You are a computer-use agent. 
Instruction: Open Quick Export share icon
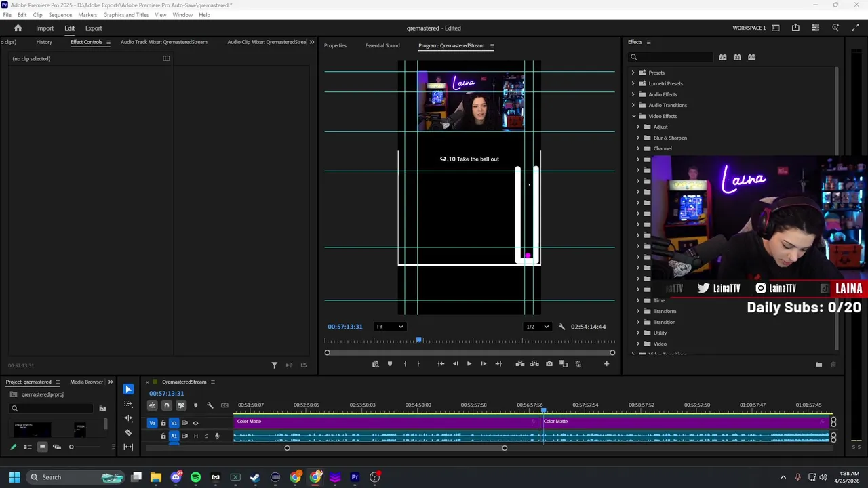pos(795,28)
